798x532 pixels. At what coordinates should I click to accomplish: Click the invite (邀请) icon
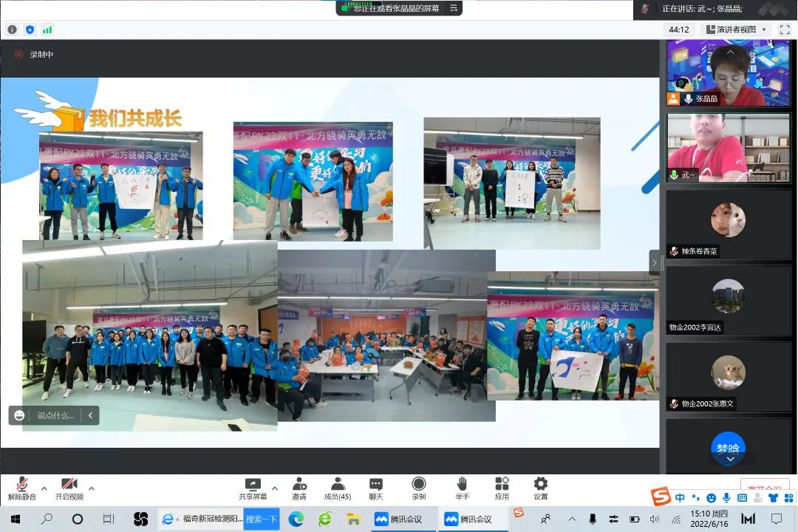click(x=299, y=488)
